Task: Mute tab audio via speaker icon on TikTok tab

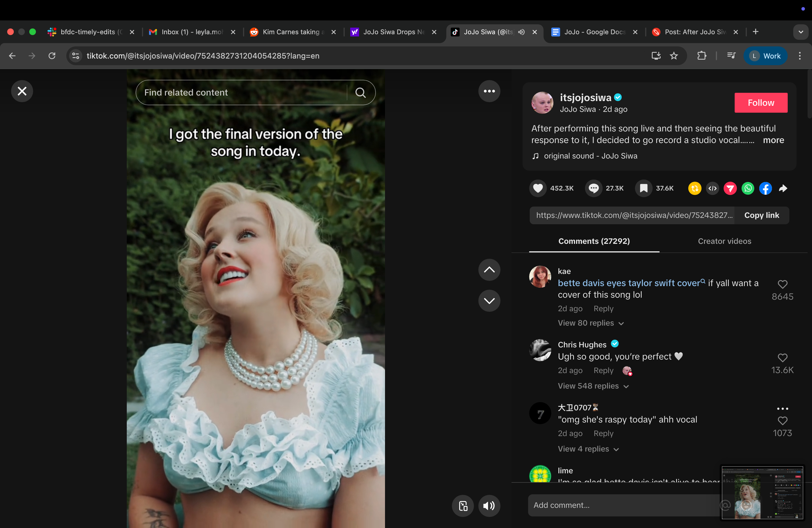Action: [x=521, y=32]
